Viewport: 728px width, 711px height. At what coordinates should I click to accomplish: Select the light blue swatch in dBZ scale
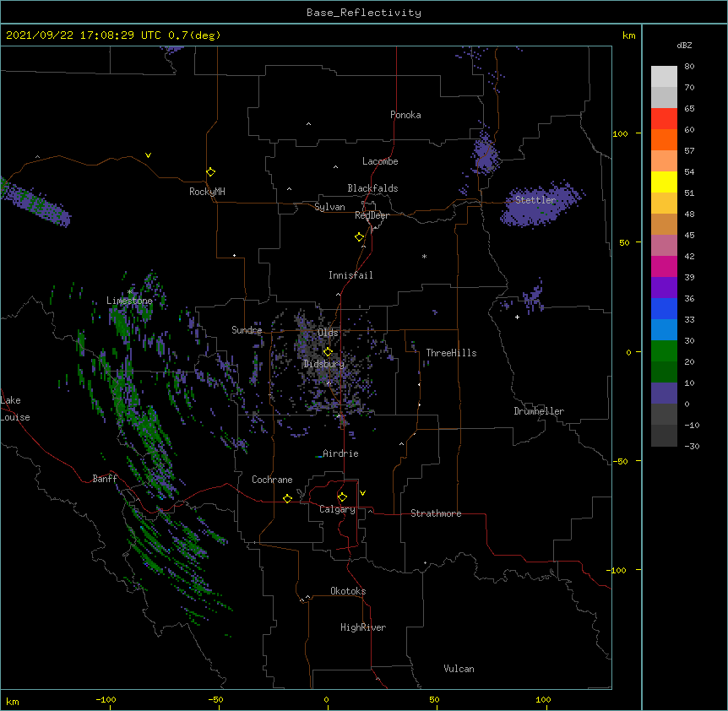(x=664, y=329)
